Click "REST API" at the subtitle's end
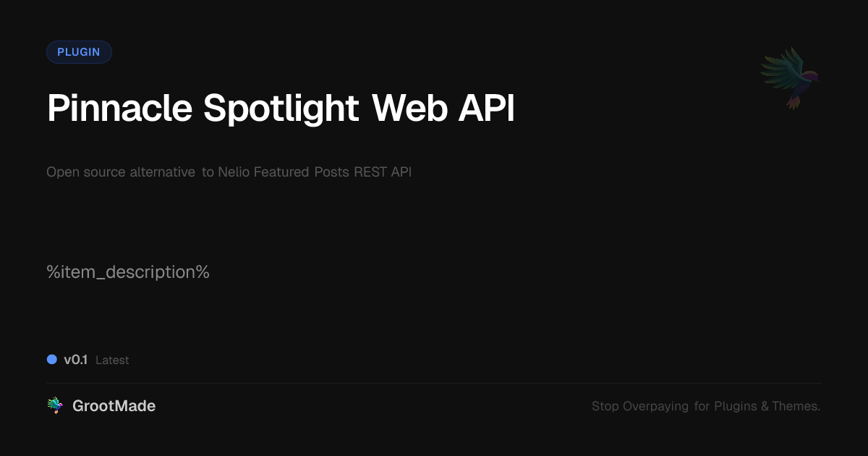Screen dimensions: 868x456 383,172
